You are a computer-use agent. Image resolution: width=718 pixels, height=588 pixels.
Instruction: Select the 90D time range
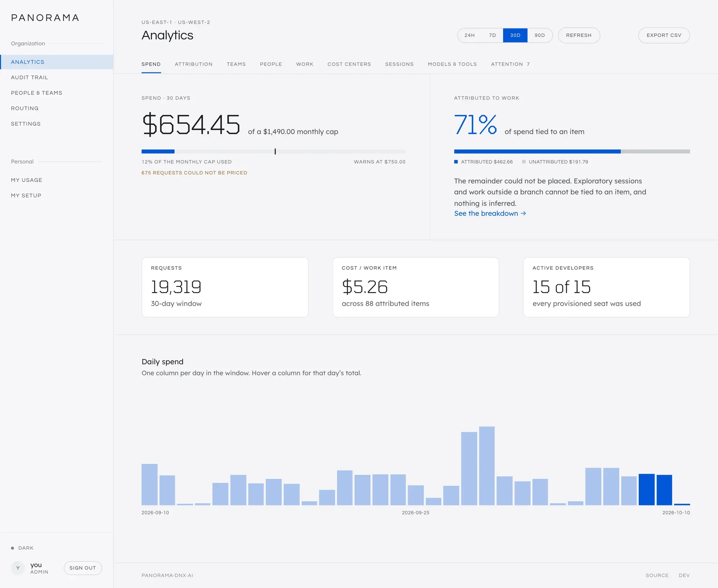540,35
